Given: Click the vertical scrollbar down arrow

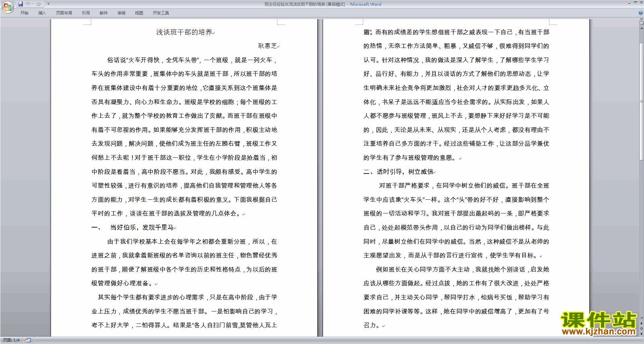Looking at the screenshot, I should tap(642, 318).
